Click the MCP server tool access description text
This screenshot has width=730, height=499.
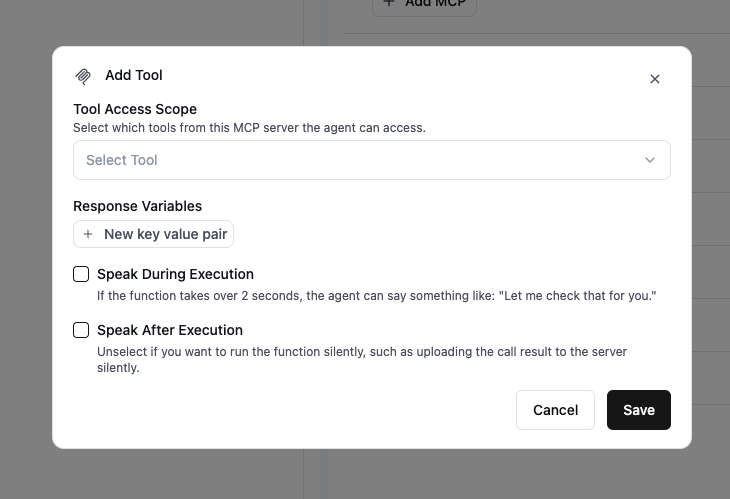tap(250, 128)
